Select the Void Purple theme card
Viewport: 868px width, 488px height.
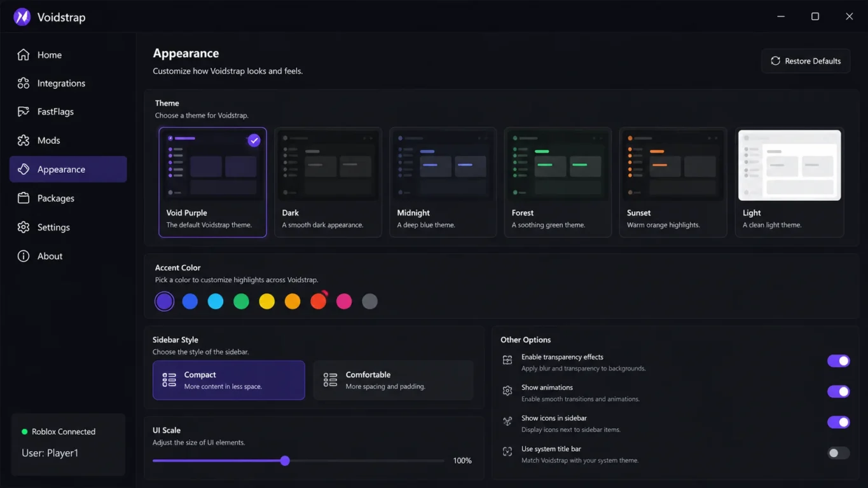click(x=212, y=182)
